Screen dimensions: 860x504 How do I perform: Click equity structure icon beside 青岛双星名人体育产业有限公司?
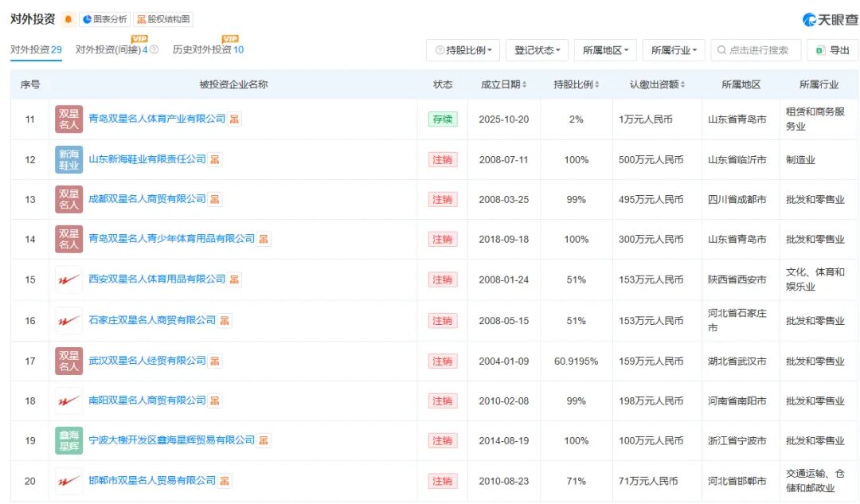pyautogui.click(x=234, y=119)
